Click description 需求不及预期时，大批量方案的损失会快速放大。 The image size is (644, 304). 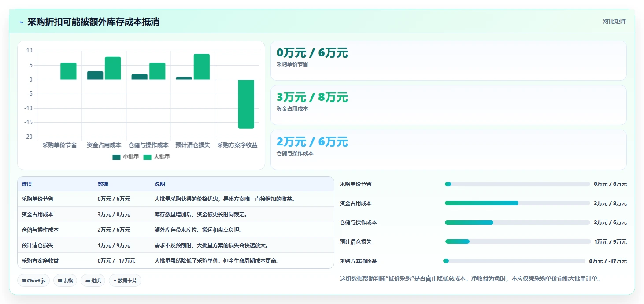211,245
